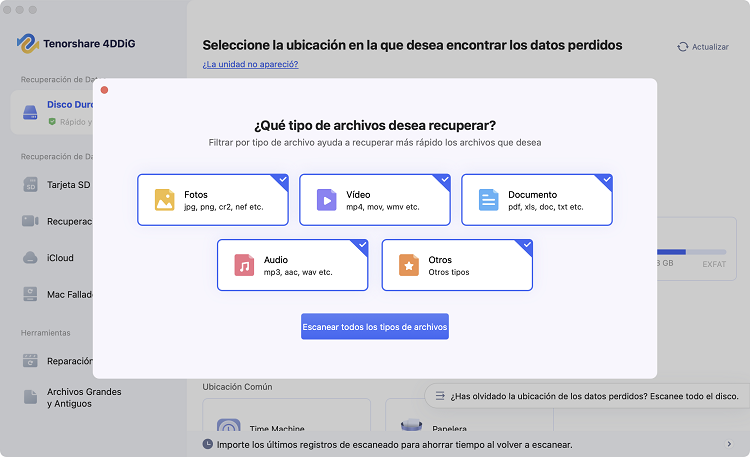This screenshot has width=750, height=457.
Task: Click the yellow Fotos picture icon
Action: (x=165, y=200)
